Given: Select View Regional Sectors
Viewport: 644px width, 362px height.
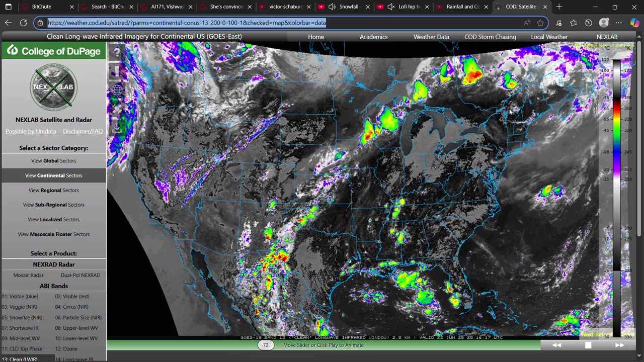Looking at the screenshot, I should 54,190.
